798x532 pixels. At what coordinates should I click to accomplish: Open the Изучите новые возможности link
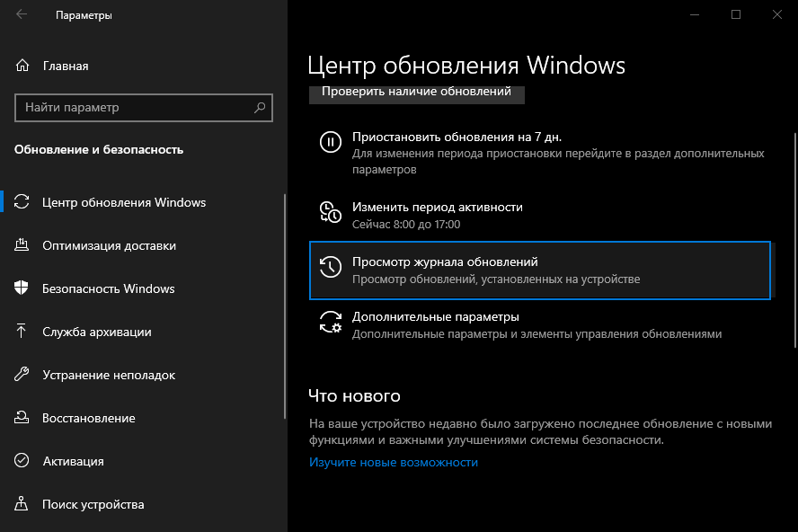click(x=394, y=462)
